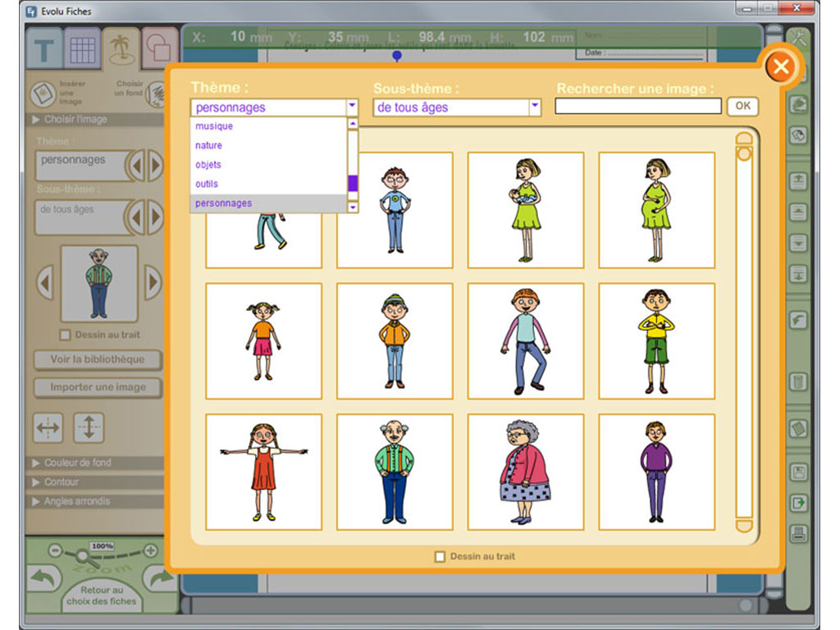The height and width of the screenshot is (630, 840).
Task: Click the floppy disk save icon
Action: point(798,472)
